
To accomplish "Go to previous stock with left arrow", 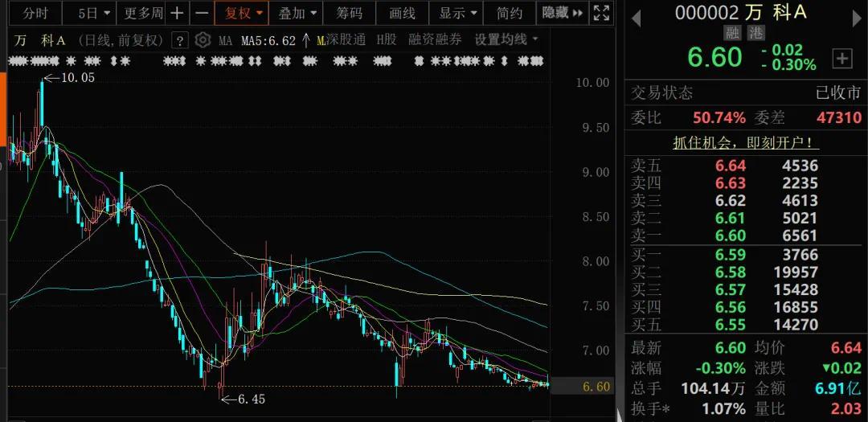I will 636,18.
